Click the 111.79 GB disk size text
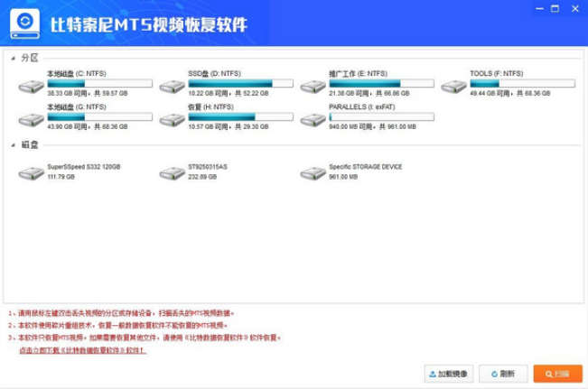This screenshot has width=588, height=389. 61,177
